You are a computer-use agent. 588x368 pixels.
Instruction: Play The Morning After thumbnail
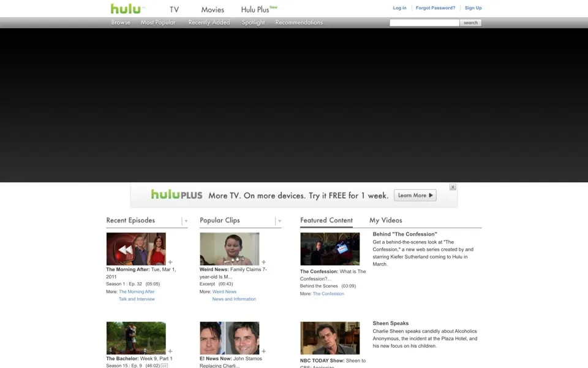136,249
